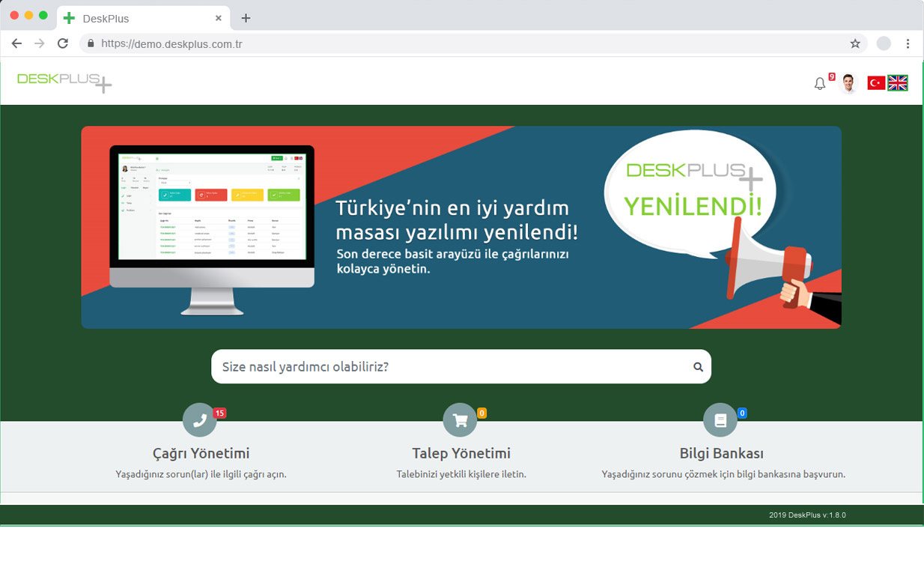Open a new browser tab

click(246, 18)
